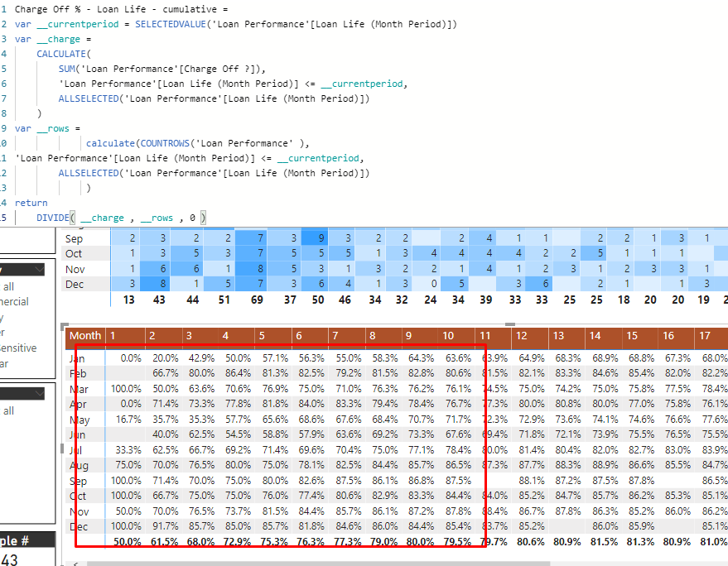Place cursor on SELECTEDVALUE in the DAX formula
728x566 pixels.
pos(171,24)
